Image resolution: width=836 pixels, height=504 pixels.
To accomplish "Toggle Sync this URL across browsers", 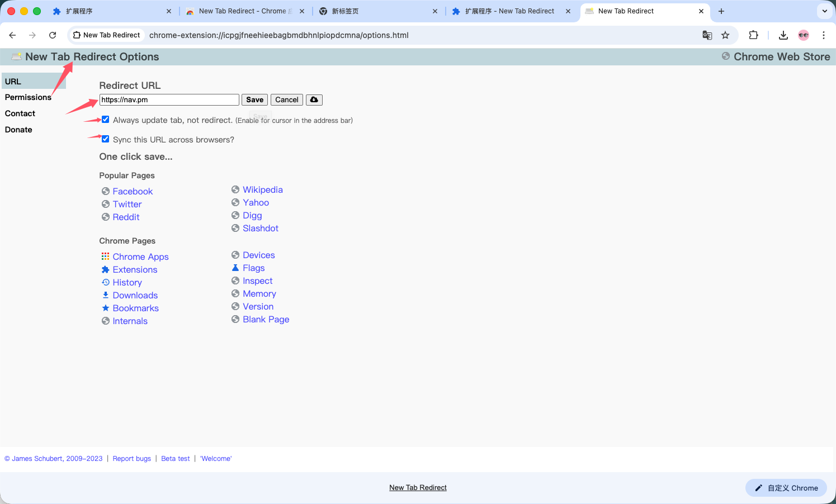I will pyautogui.click(x=106, y=139).
